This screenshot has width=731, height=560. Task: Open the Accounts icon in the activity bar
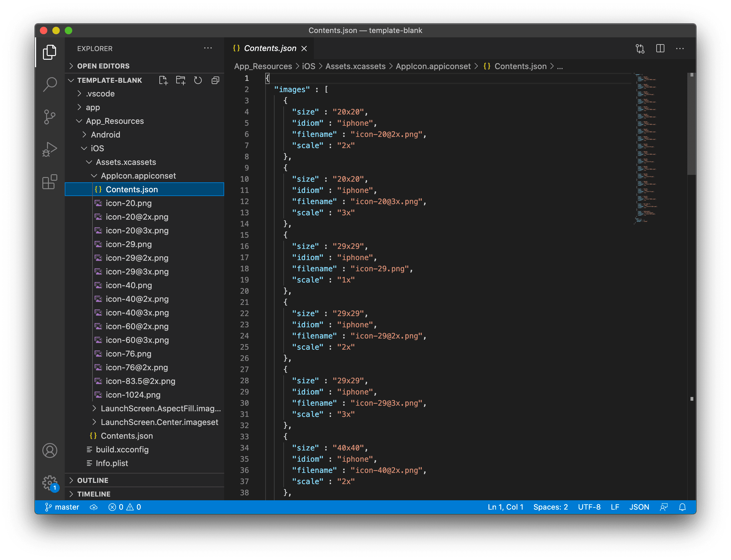(50, 451)
